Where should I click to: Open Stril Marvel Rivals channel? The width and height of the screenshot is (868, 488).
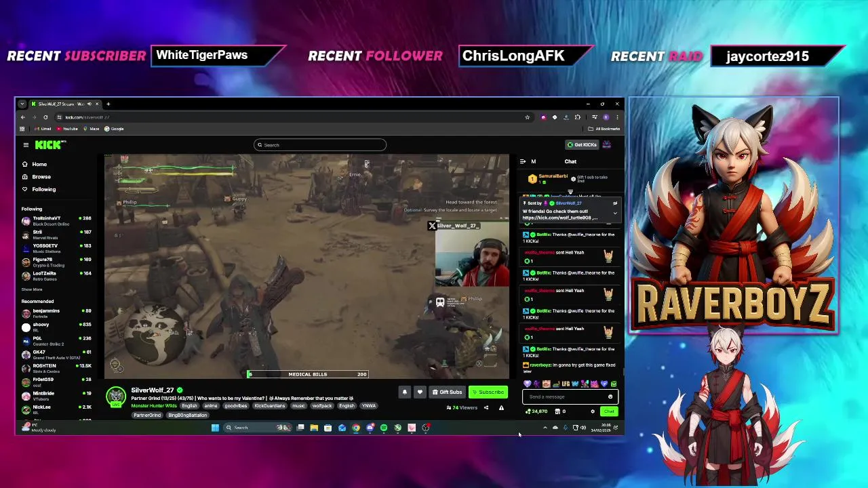point(57,235)
